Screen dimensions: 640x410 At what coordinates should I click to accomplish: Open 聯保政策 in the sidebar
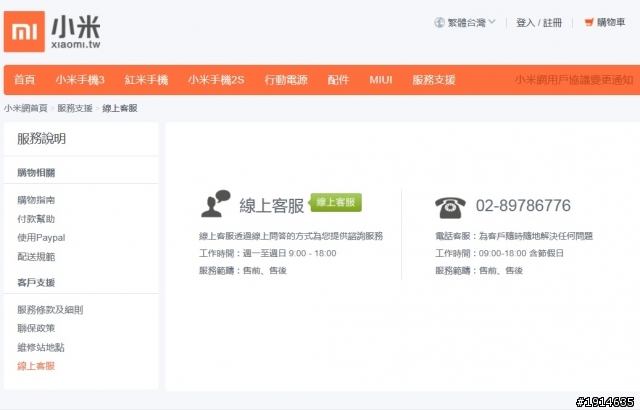(x=36, y=328)
